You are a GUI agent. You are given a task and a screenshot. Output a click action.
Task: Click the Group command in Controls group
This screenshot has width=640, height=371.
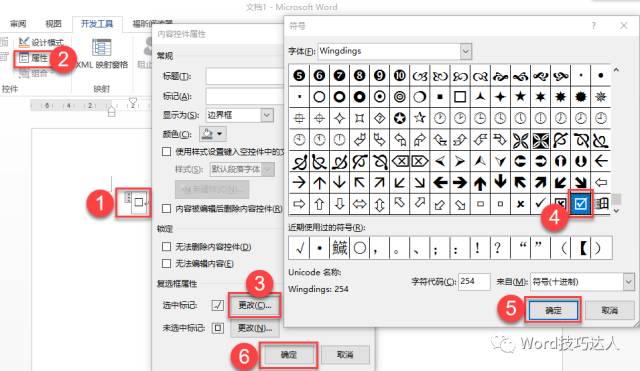point(34,73)
